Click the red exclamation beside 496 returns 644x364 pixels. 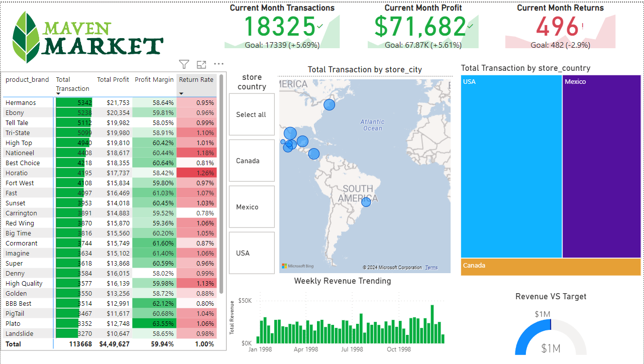(583, 26)
